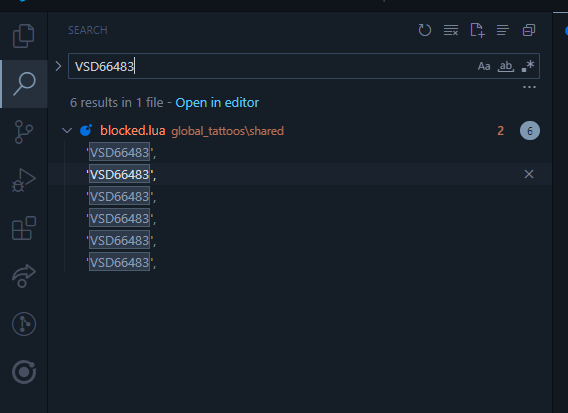Toggle Match Case option
This screenshot has width=568, height=413.
484,66
